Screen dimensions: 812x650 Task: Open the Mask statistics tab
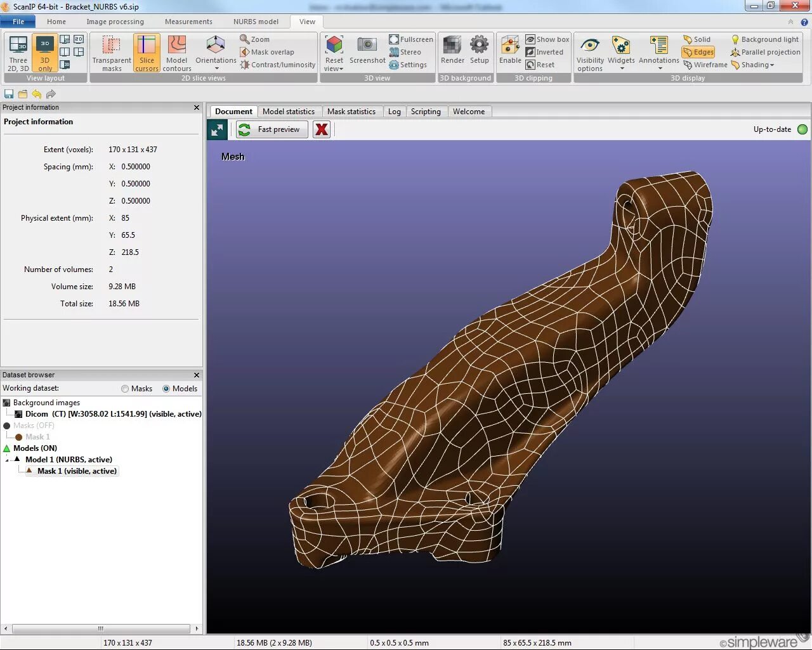point(351,112)
